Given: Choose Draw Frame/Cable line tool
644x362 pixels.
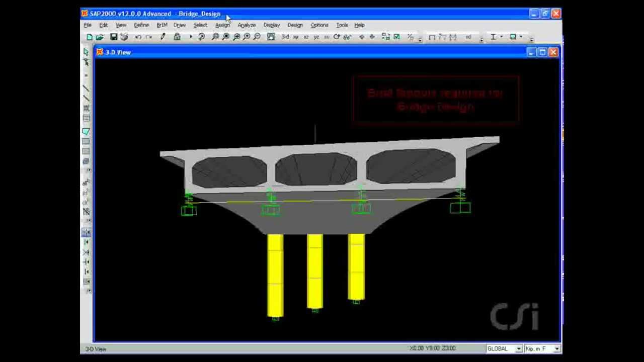Looking at the screenshot, I should coord(86,88).
